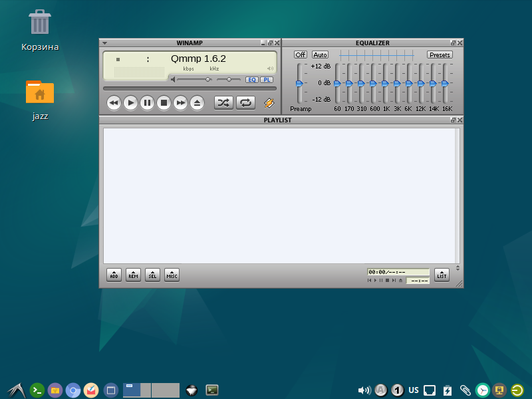Click the 60 Hz equalizer band slider

click(x=337, y=83)
